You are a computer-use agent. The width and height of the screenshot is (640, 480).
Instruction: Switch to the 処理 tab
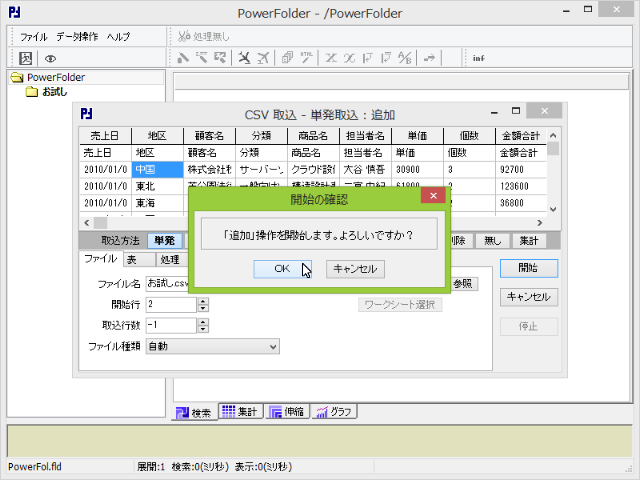click(x=172, y=260)
